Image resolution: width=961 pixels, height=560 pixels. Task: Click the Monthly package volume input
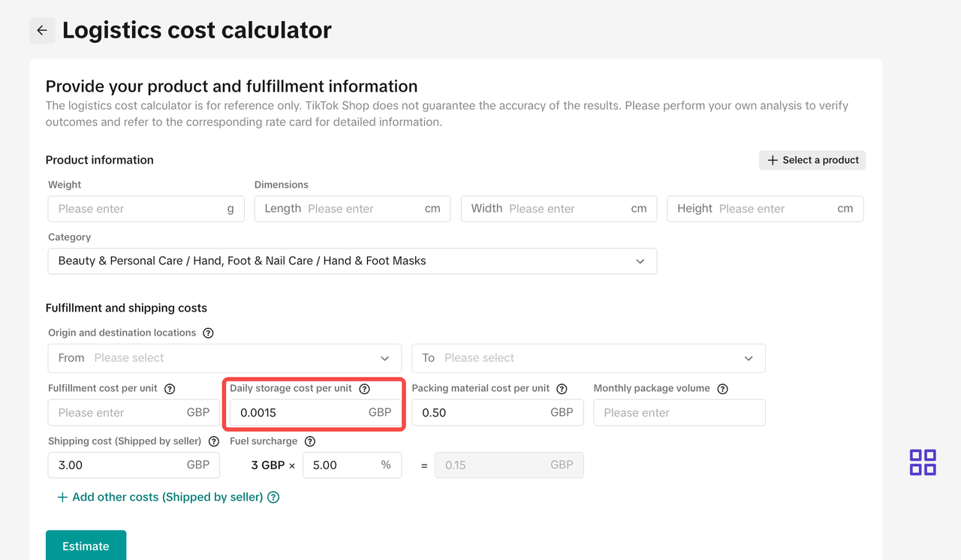coord(679,413)
